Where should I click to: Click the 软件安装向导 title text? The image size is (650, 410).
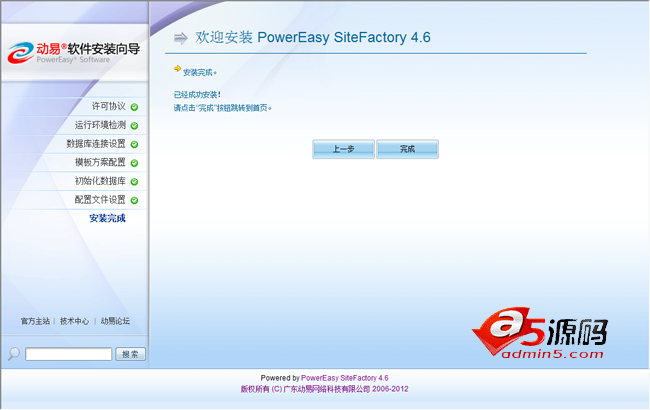click(x=104, y=49)
